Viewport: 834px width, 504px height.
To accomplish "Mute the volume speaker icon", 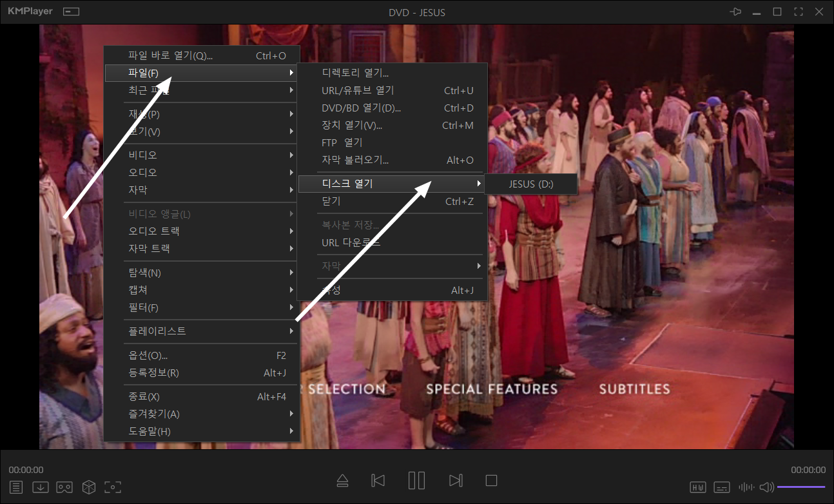I will coord(766,487).
